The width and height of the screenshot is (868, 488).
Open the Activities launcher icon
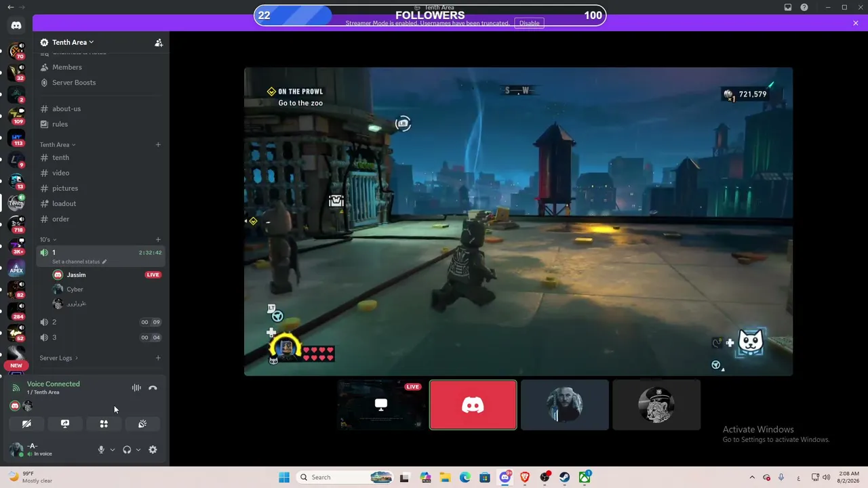coord(104,424)
